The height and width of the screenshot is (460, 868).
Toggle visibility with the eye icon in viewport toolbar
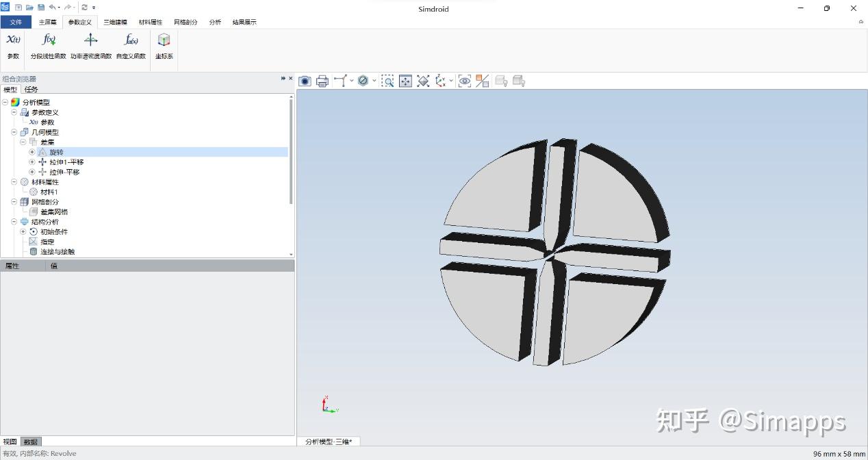[x=465, y=81]
